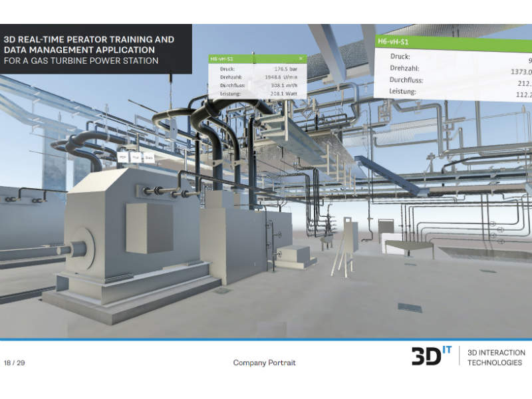The width and height of the screenshot is (532, 399).
Task: Click the middle white tag above the generator
Action: [x=136, y=158]
